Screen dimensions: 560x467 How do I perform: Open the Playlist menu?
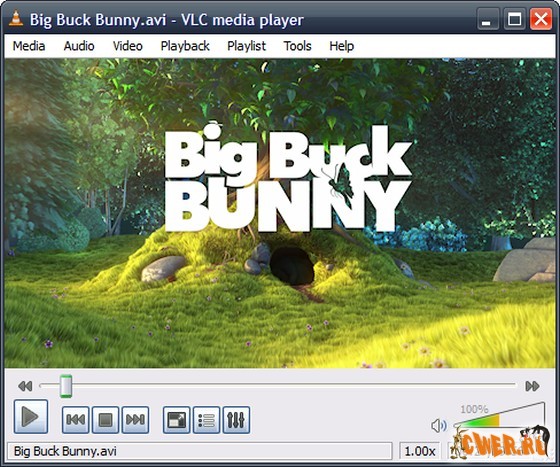click(246, 46)
